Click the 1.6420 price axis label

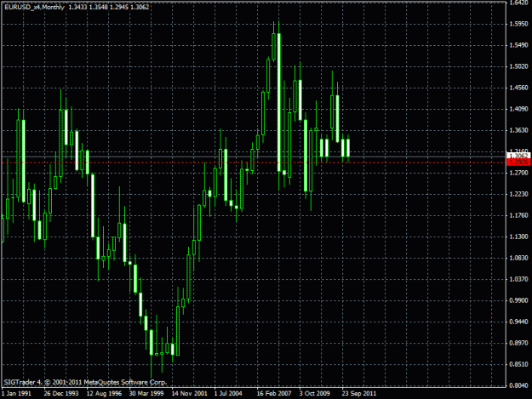(519, 3)
